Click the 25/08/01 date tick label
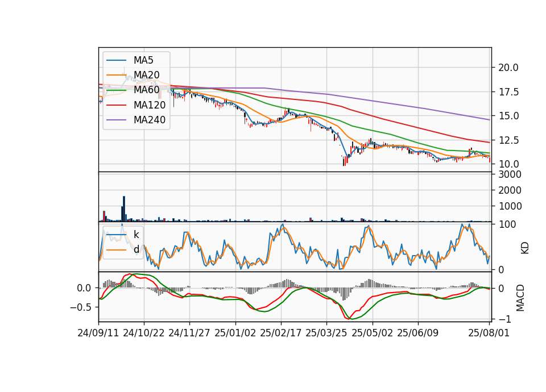Screen dimensions: 546x392 click(489, 333)
